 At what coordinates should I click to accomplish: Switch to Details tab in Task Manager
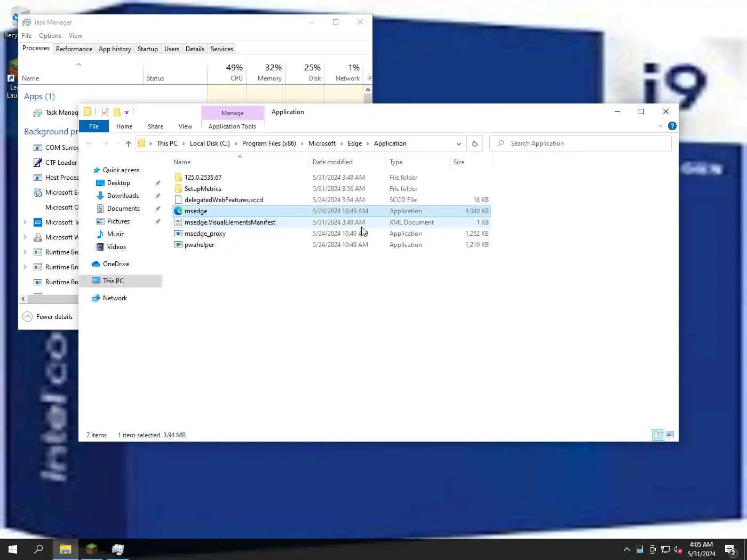[x=195, y=49]
